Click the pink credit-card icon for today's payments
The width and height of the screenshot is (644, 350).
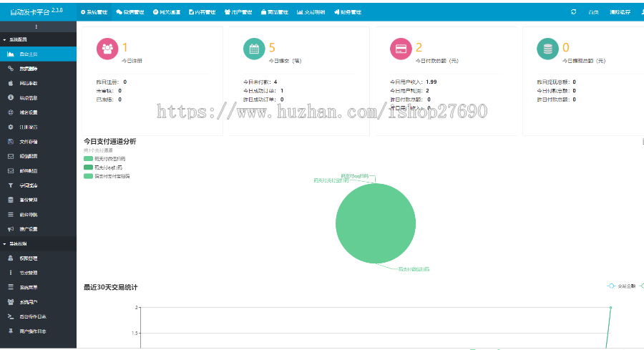(401, 49)
